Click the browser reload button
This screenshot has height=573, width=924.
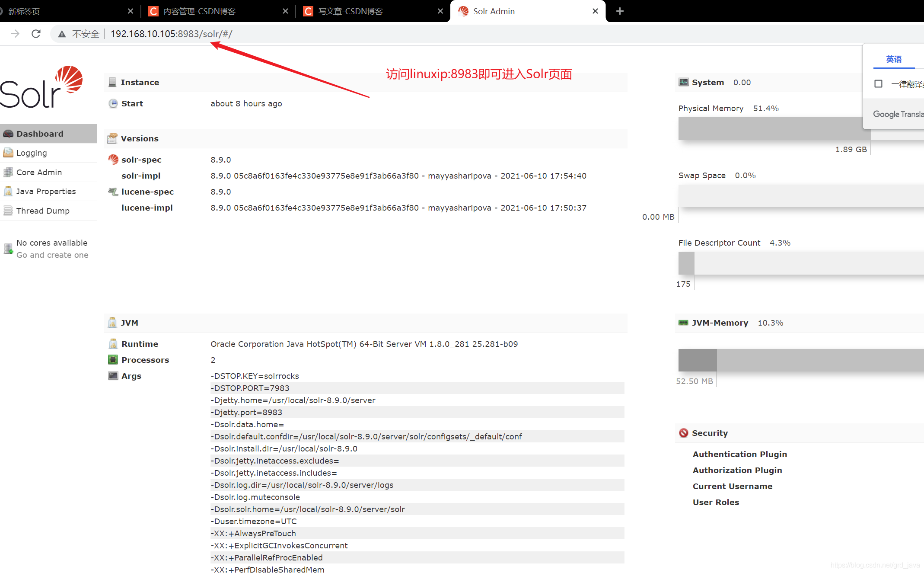pos(36,34)
